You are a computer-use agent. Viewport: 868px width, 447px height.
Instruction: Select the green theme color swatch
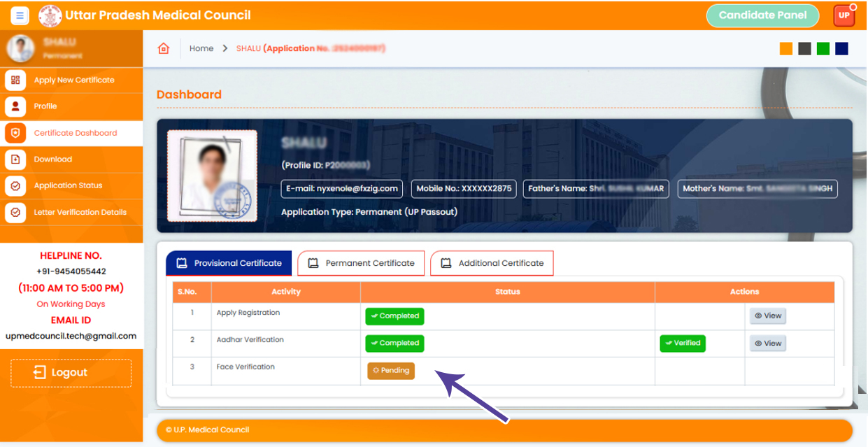[x=823, y=48]
